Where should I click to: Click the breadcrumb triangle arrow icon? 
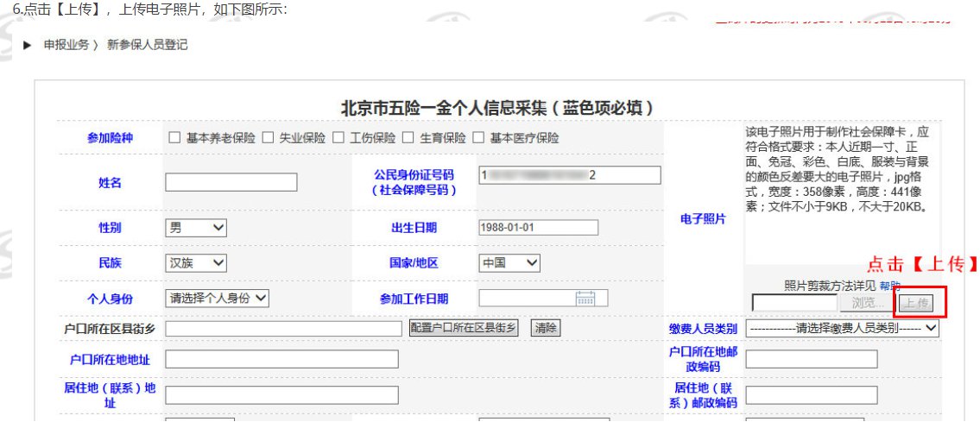tap(28, 46)
